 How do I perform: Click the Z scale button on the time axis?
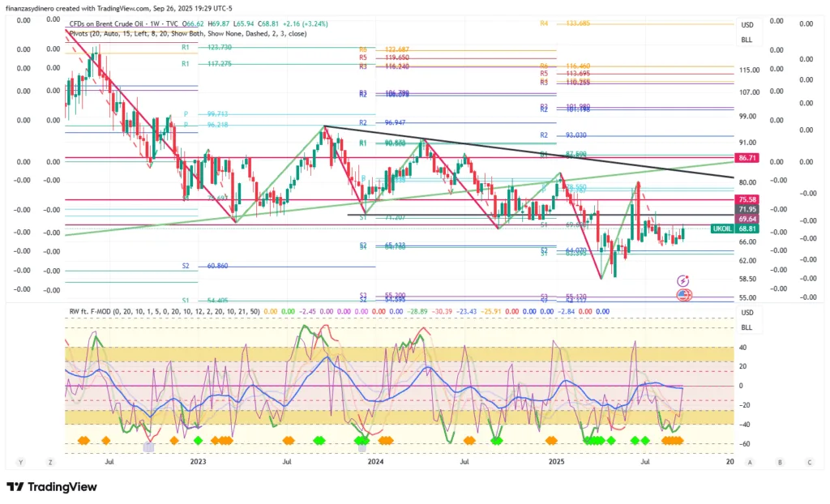tap(50, 462)
